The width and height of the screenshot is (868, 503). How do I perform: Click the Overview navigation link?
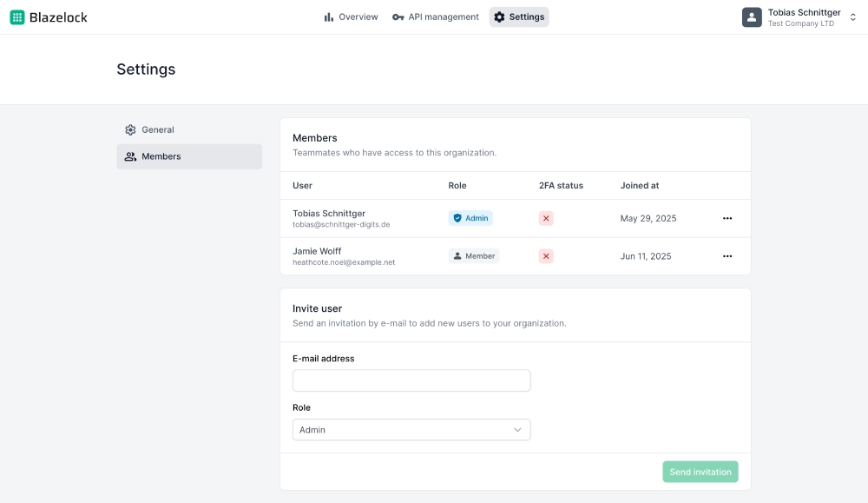click(x=358, y=17)
